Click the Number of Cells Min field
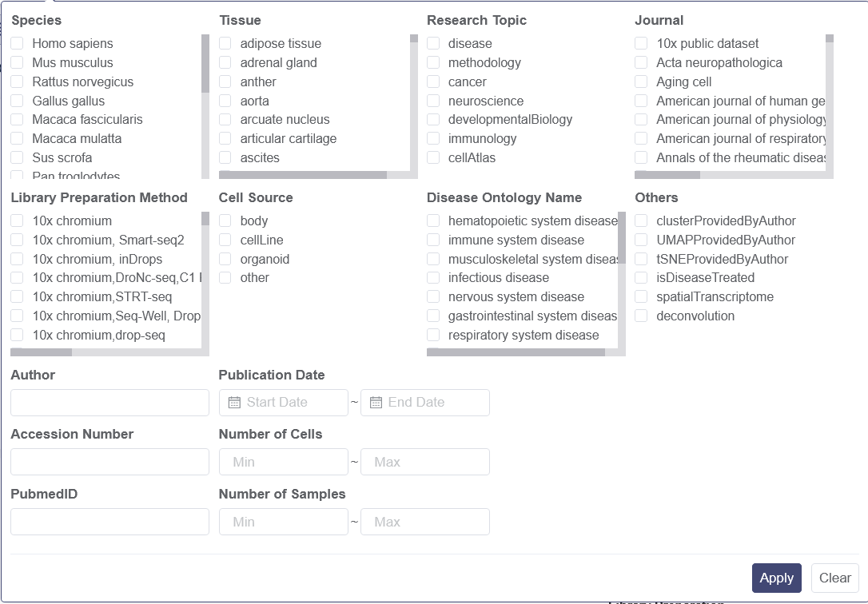This screenshot has height=604, width=868. [284, 462]
